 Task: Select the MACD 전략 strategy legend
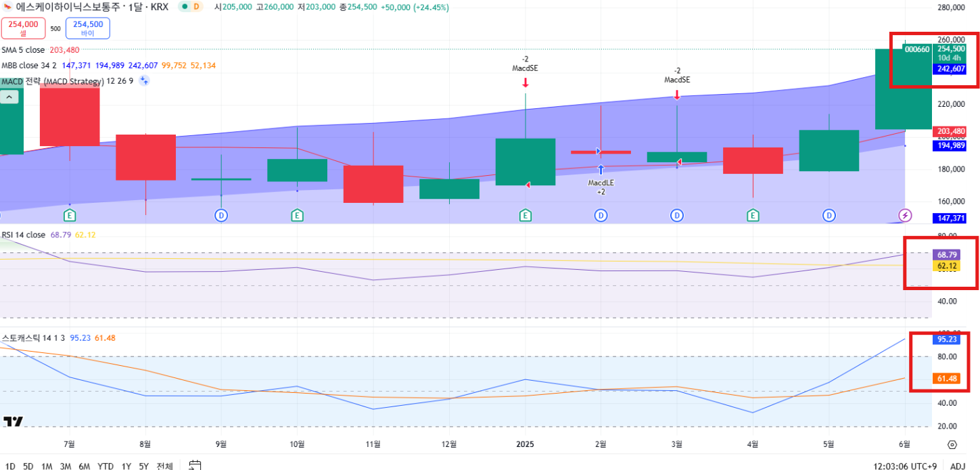coord(67,81)
